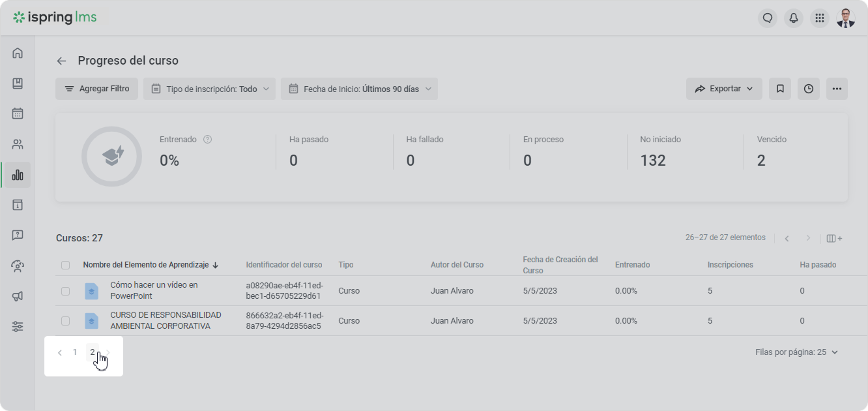Open the three-dots more options menu
The image size is (868, 411).
point(837,89)
